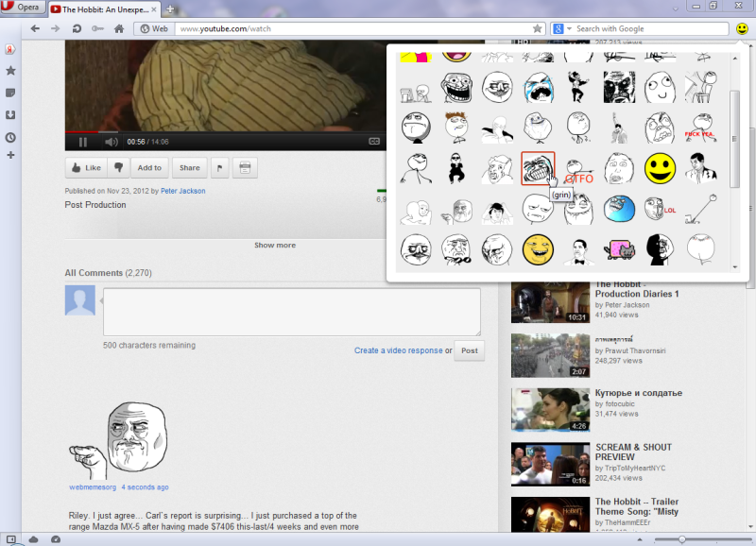756x546 pixels.
Task: Open the smiley emoticon extension button
Action: [x=742, y=29]
